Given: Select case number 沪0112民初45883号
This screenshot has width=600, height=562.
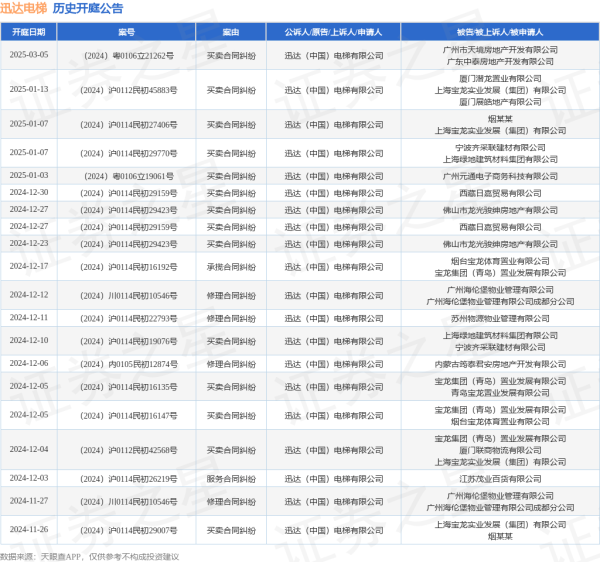Looking at the screenshot, I should 129,90.
